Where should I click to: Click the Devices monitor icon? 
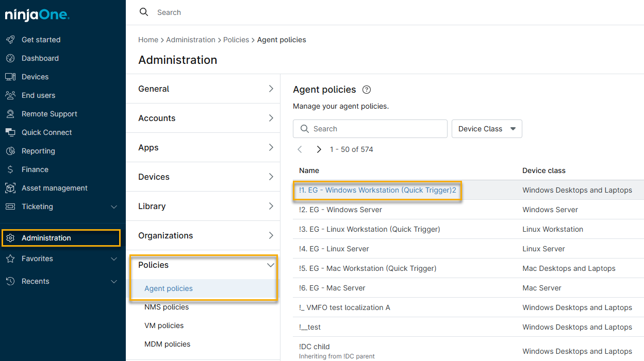(x=10, y=77)
